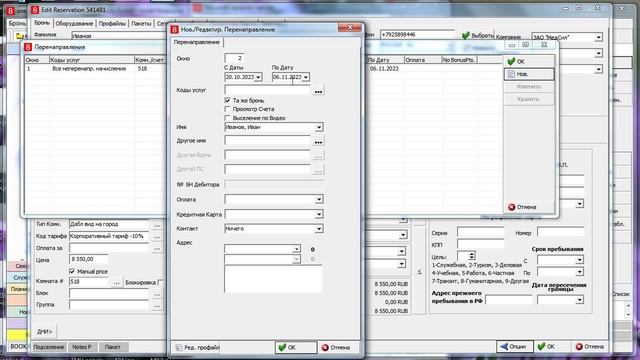Click the Notes P button

point(82,347)
